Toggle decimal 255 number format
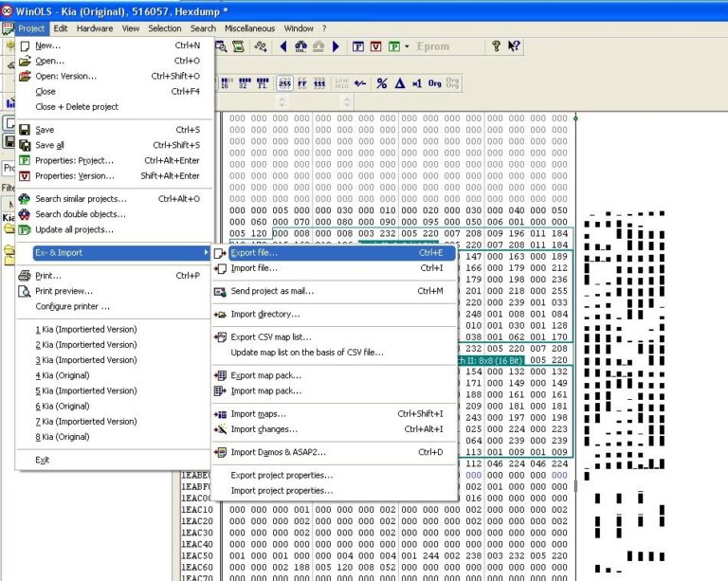The image size is (728, 581). pyautogui.click(x=284, y=83)
